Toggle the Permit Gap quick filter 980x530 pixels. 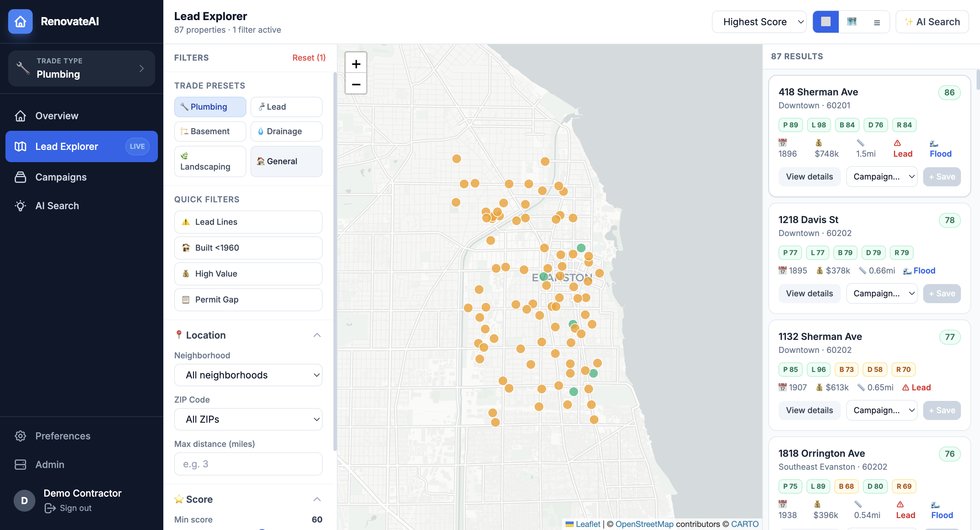(x=248, y=300)
